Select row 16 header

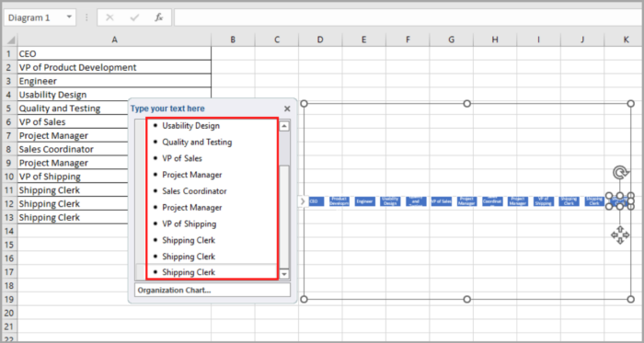pos(9,258)
